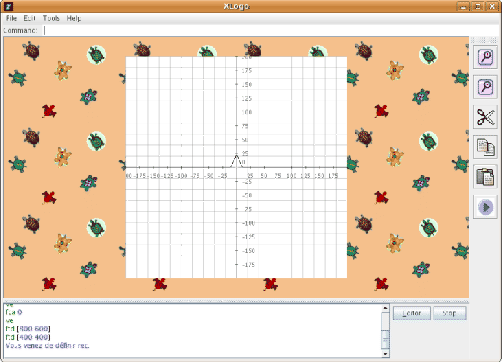Click the Editor button
This screenshot has height=362, width=502.
coord(412,313)
